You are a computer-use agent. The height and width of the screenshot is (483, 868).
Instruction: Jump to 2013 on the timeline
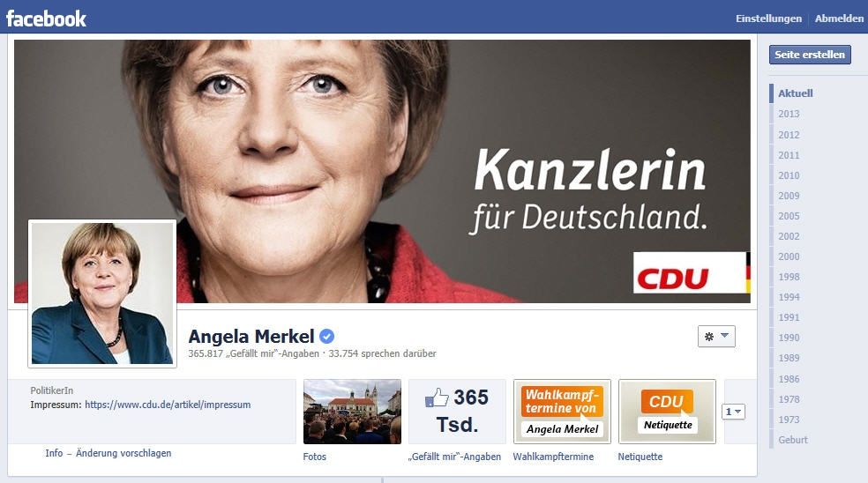coord(789,114)
